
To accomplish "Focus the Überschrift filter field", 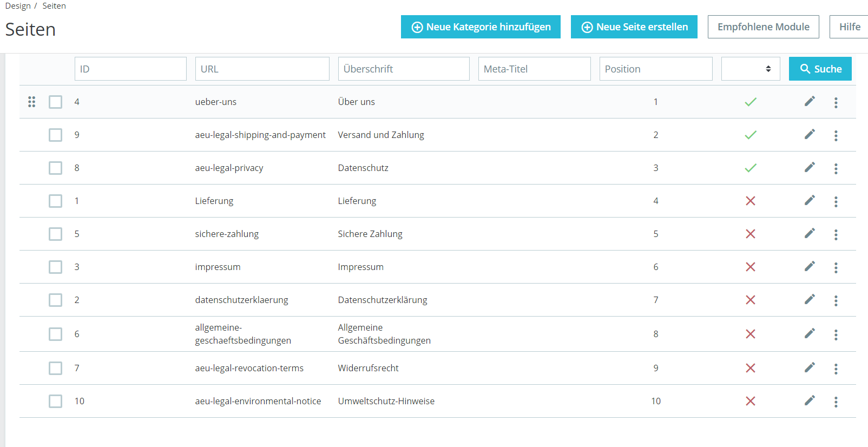I will point(404,69).
